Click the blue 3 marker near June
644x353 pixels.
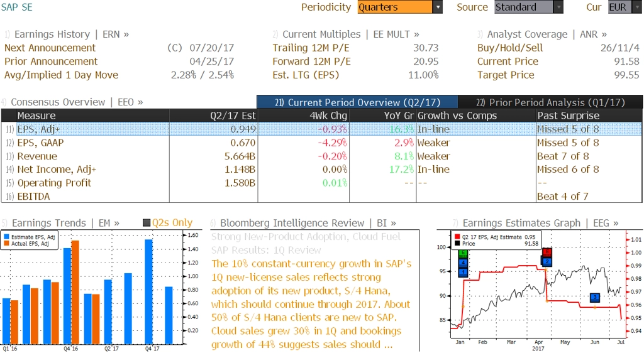[x=595, y=297]
